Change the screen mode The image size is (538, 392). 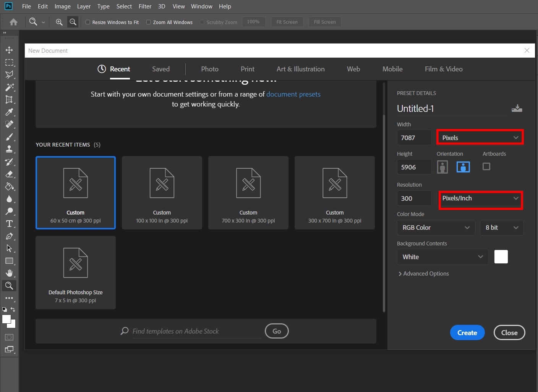(x=9, y=349)
